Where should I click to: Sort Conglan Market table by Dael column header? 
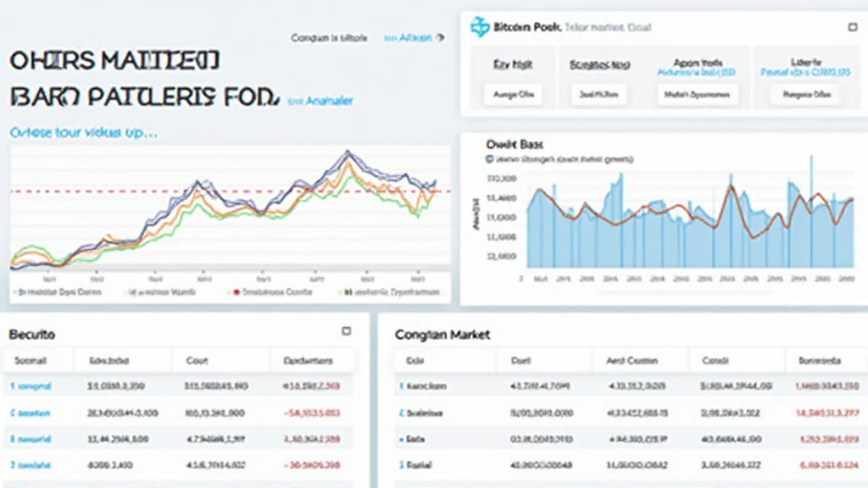pos(520,360)
